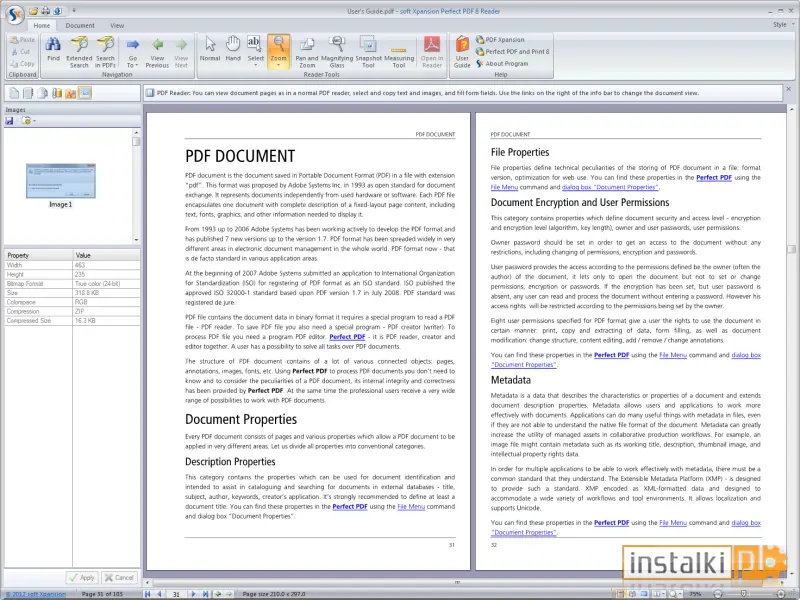Click the Open folder icon in quick access

[x=34, y=11]
